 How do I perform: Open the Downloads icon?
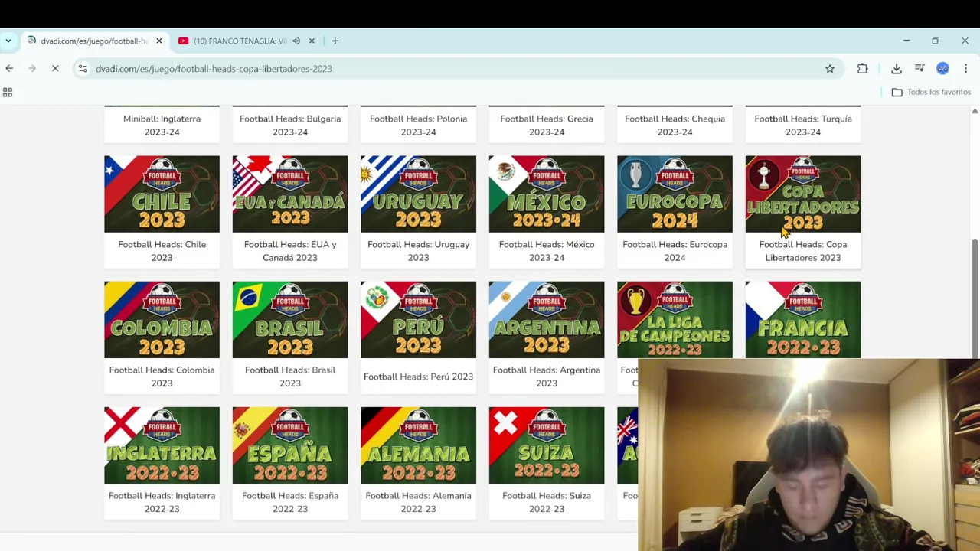pos(897,69)
